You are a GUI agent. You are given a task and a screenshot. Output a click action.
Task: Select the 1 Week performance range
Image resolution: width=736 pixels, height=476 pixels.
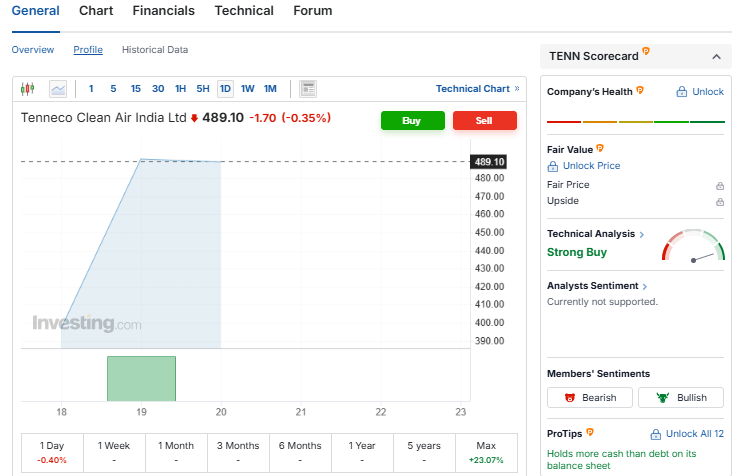tap(114, 453)
